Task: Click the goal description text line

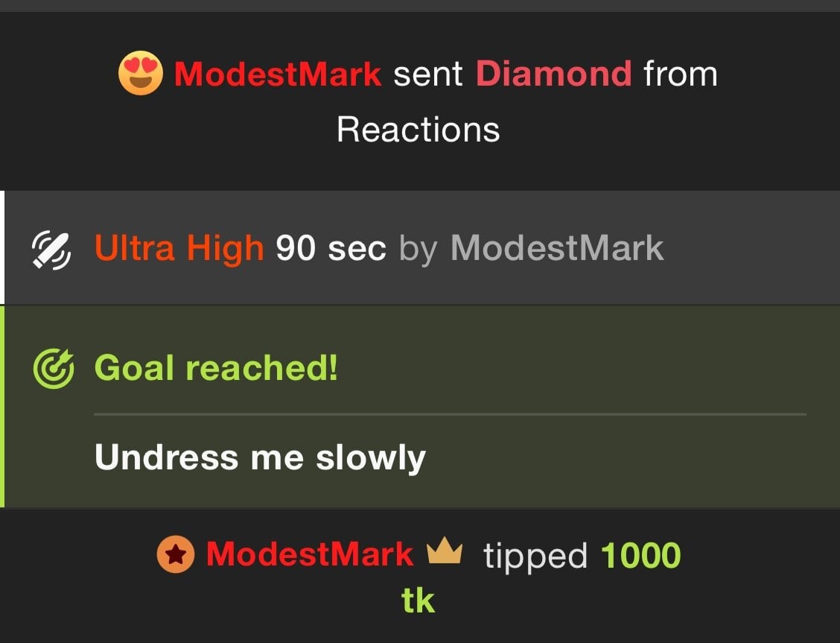Action: click(261, 457)
